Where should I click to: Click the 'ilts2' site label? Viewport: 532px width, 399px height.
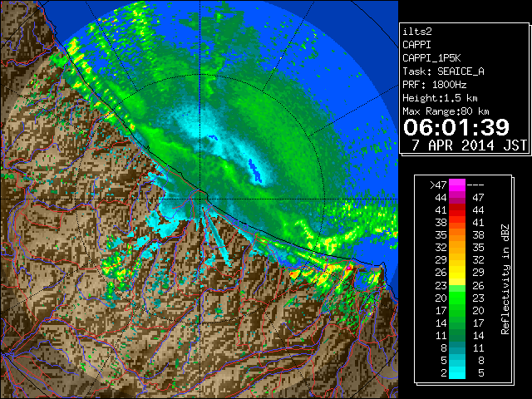click(x=417, y=32)
